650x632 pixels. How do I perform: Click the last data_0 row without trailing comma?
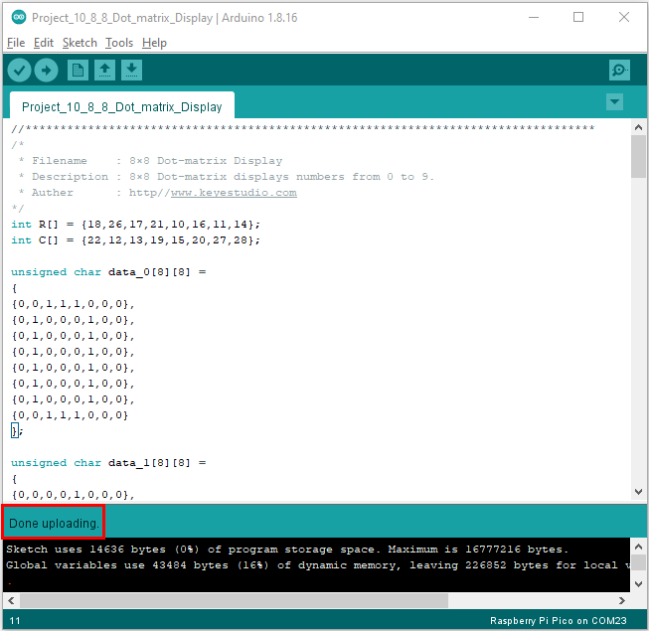pos(70,415)
